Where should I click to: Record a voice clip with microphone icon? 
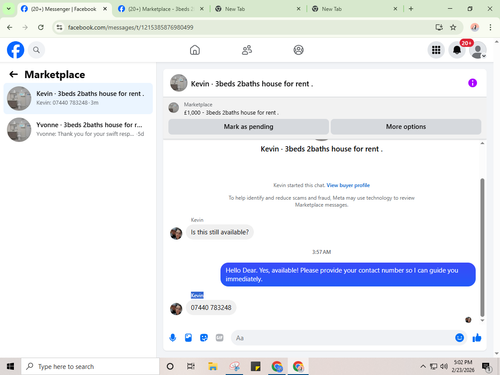coord(173,338)
